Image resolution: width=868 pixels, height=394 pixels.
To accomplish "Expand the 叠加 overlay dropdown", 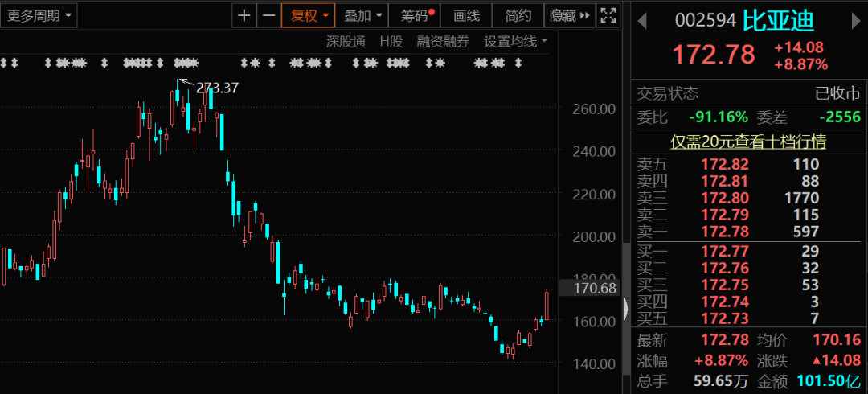I will 362,15.
